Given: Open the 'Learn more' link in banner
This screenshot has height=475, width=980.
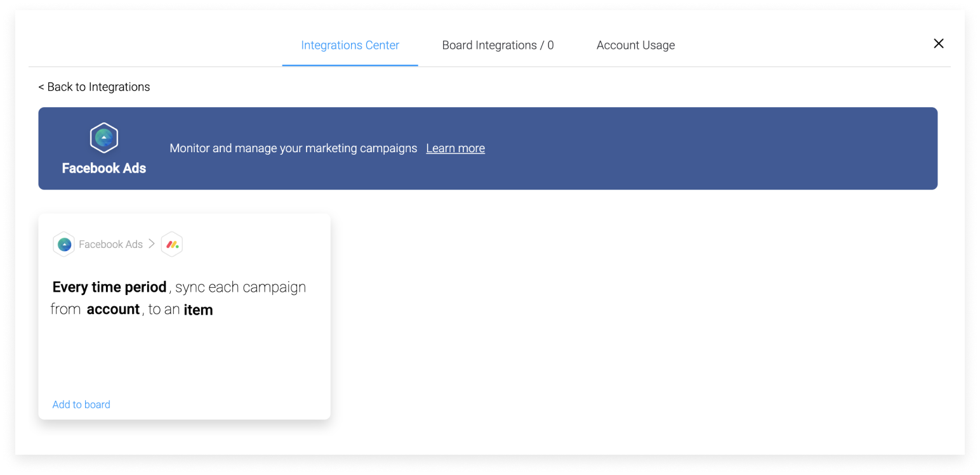Looking at the screenshot, I should [x=455, y=148].
